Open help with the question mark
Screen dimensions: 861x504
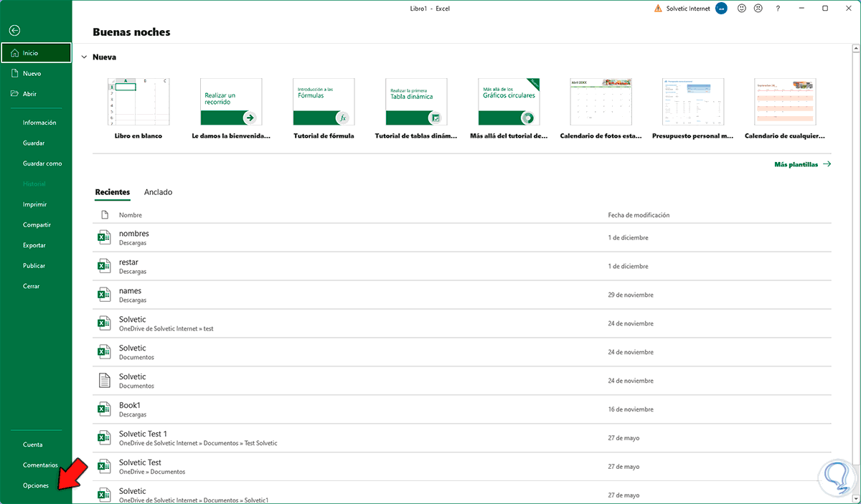point(778,9)
